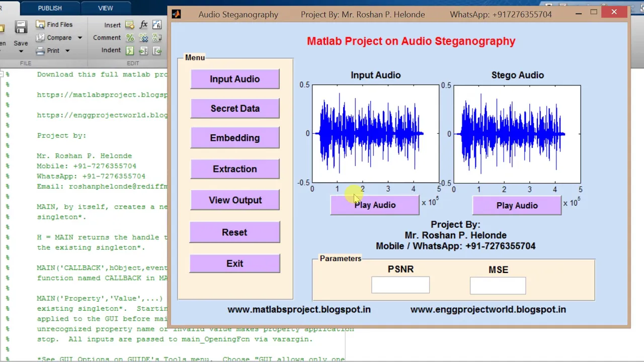Click the Print printer icon
The height and width of the screenshot is (362, 644).
pos(40,51)
